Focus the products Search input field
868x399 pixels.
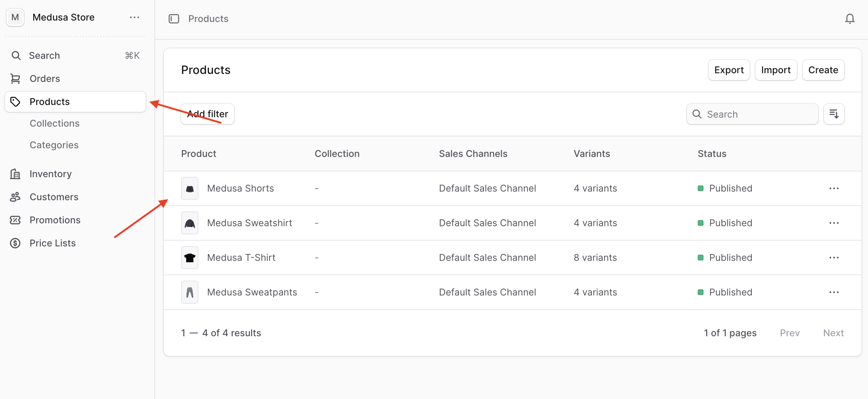click(x=752, y=114)
